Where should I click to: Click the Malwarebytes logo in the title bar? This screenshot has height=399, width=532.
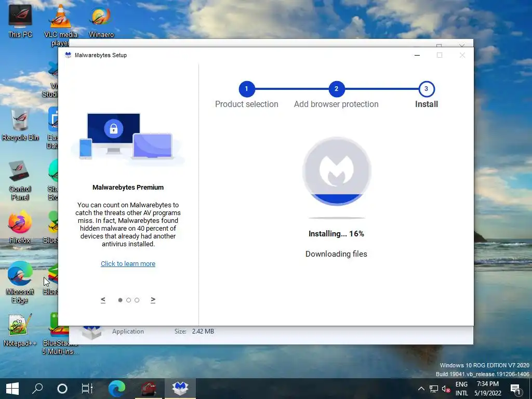pos(68,55)
